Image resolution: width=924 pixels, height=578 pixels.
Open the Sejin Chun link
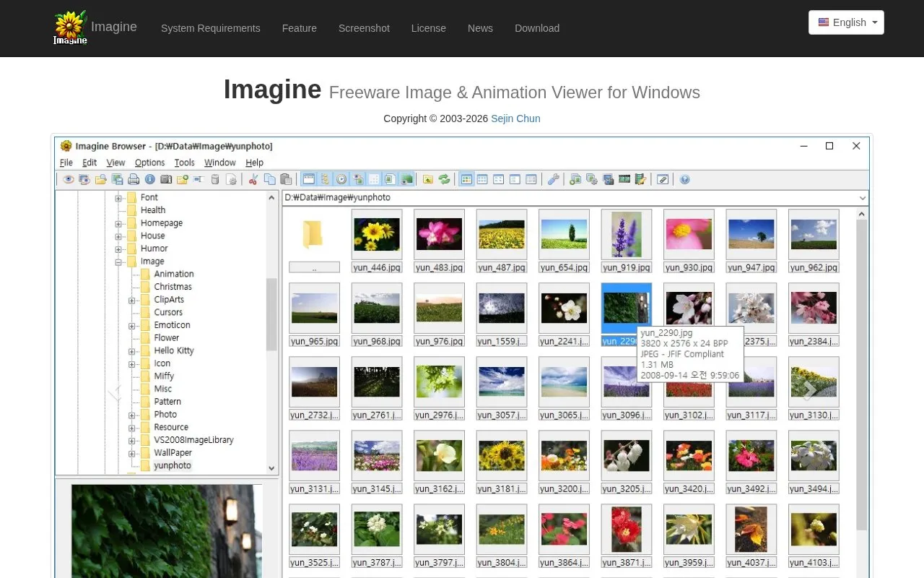click(515, 118)
